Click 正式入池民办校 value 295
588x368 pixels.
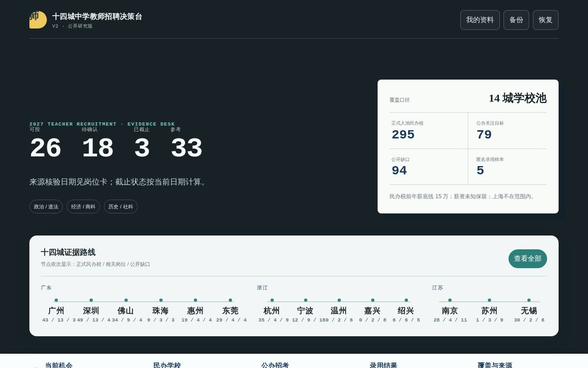coord(403,135)
